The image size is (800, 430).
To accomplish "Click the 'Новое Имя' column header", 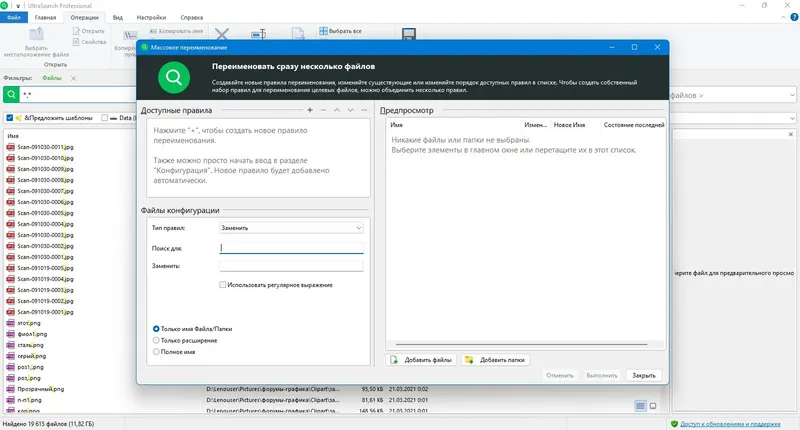I will click(569, 125).
